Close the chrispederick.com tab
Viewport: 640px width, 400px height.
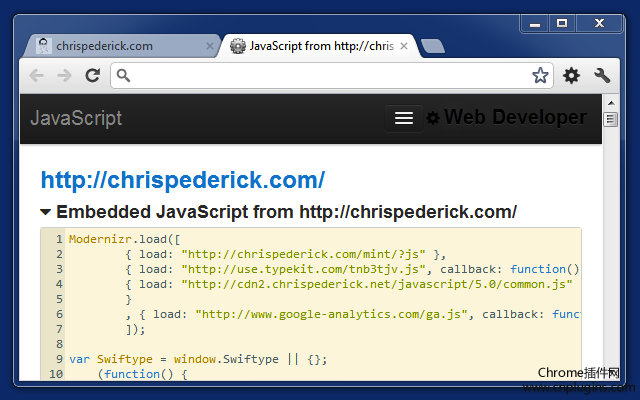tap(210, 46)
